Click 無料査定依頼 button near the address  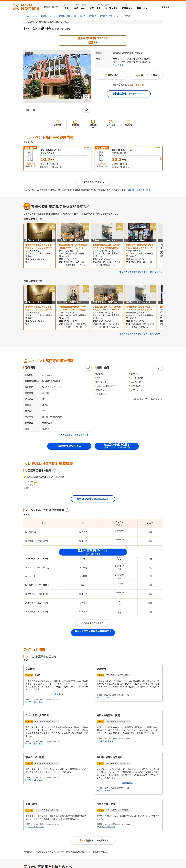[x=129, y=94]
